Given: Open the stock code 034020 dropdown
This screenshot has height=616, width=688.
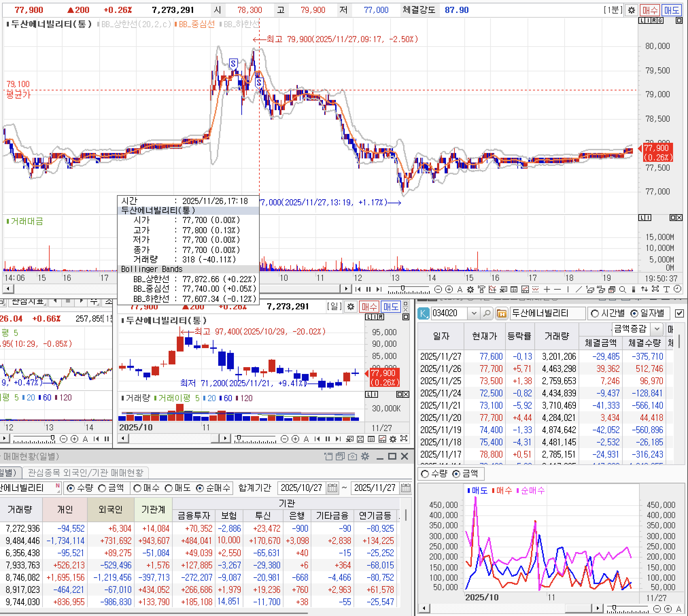Looking at the screenshot, I should tap(474, 313).
